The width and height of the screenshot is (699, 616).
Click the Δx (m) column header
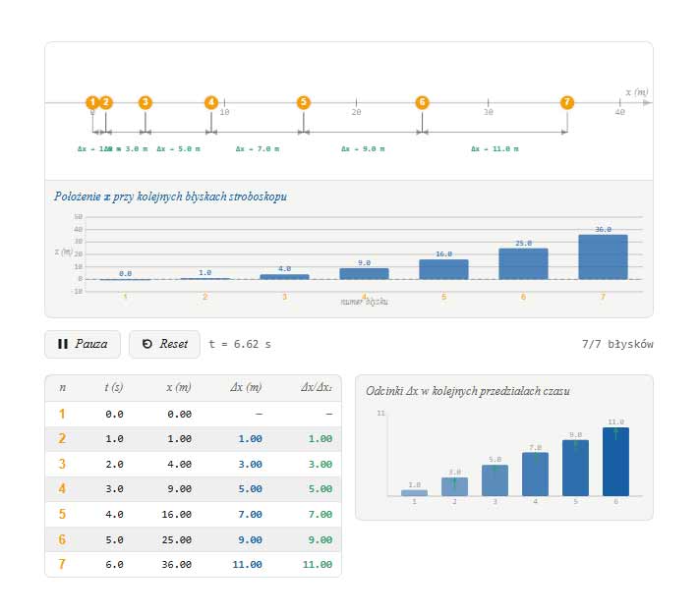coord(246,387)
